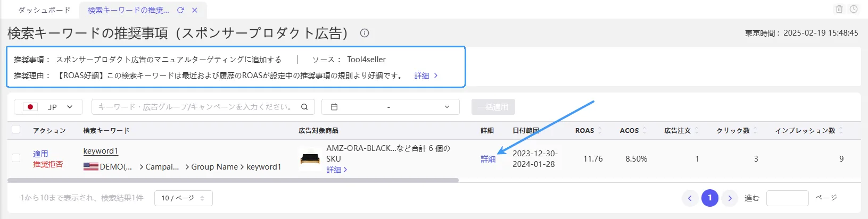Go to the previous page arrow
The width and height of the screenshot is (868, 219).
[x=690, y=198]
